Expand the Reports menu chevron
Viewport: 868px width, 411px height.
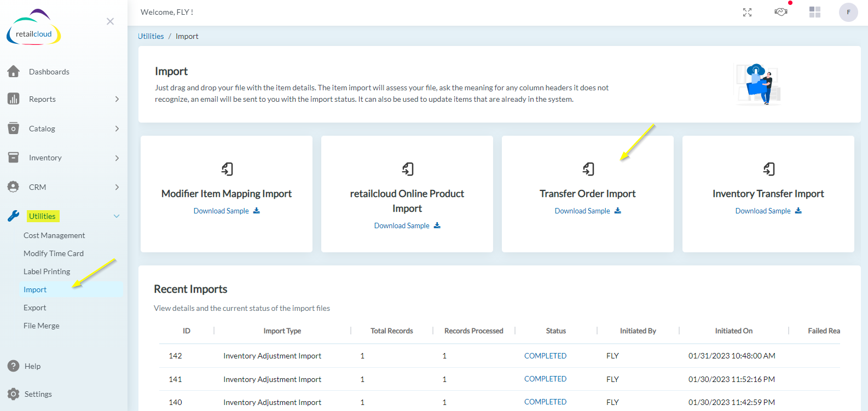(x=117, y=99)
